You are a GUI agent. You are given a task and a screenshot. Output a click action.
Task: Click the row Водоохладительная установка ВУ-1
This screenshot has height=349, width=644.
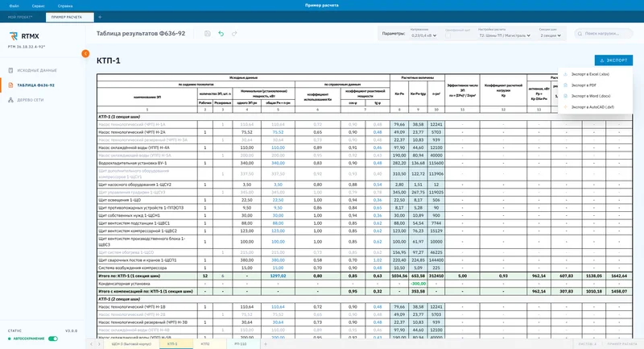365,163
